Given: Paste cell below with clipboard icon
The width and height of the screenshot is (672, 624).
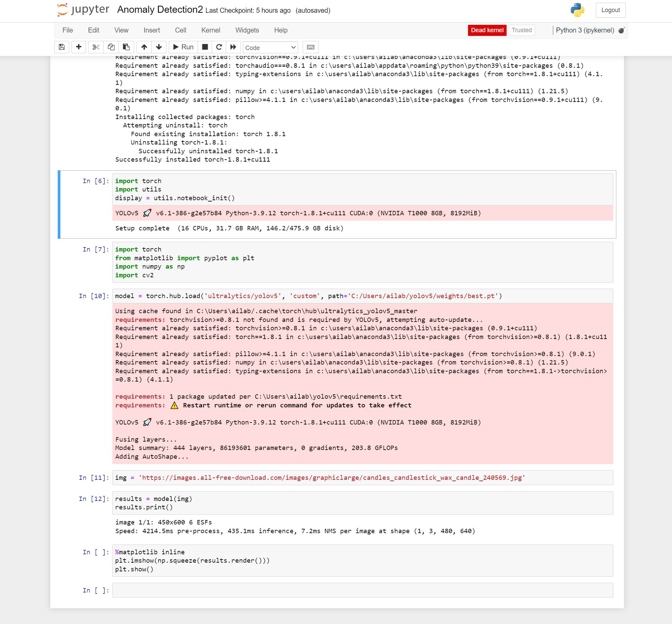Looking at the screenshot, I should [x=126, y=47].
